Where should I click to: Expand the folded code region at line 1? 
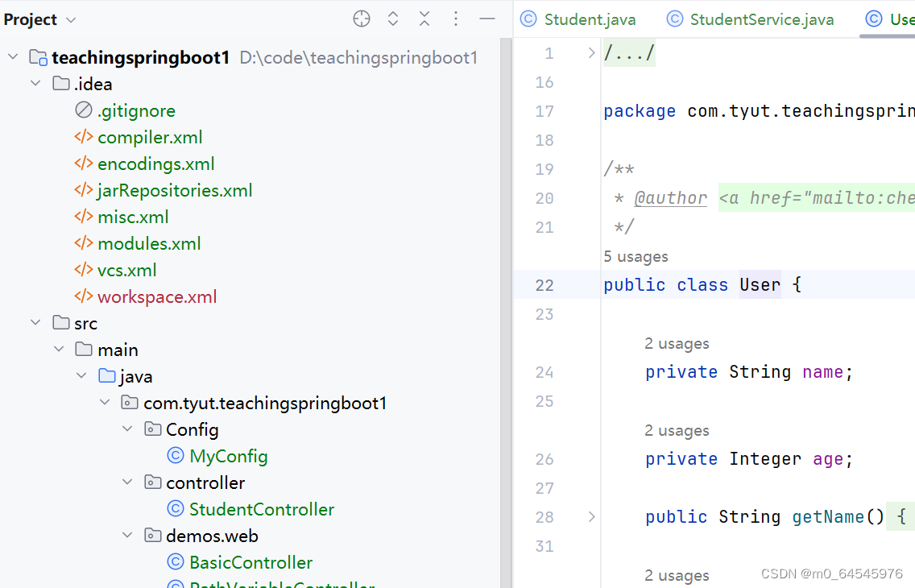coord(590,53)
